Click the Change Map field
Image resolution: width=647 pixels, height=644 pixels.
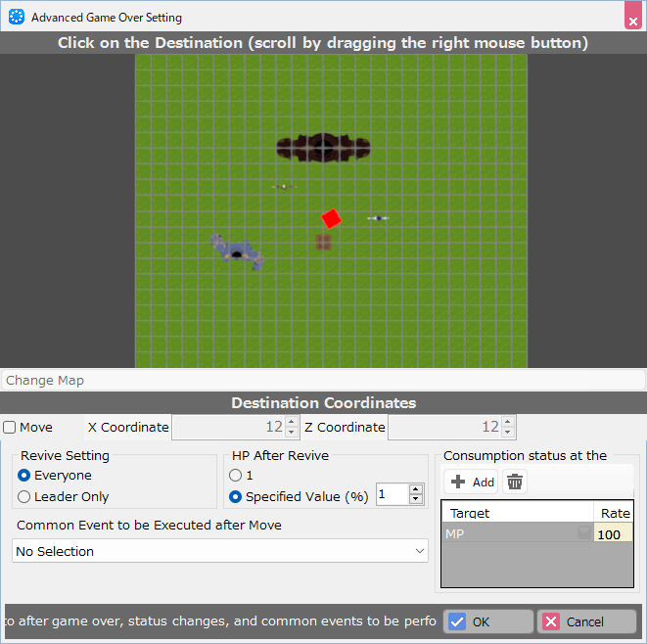click(x=322, y=381)
